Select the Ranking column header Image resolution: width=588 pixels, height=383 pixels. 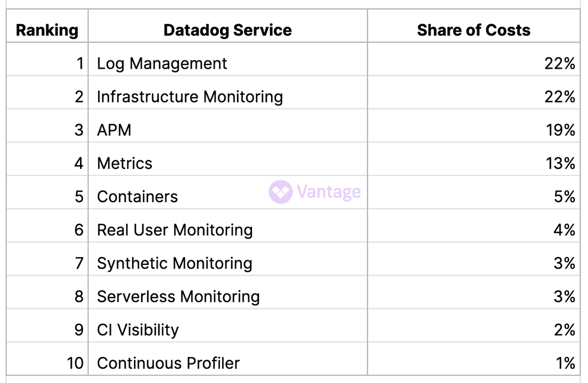(x=47, y=30)
